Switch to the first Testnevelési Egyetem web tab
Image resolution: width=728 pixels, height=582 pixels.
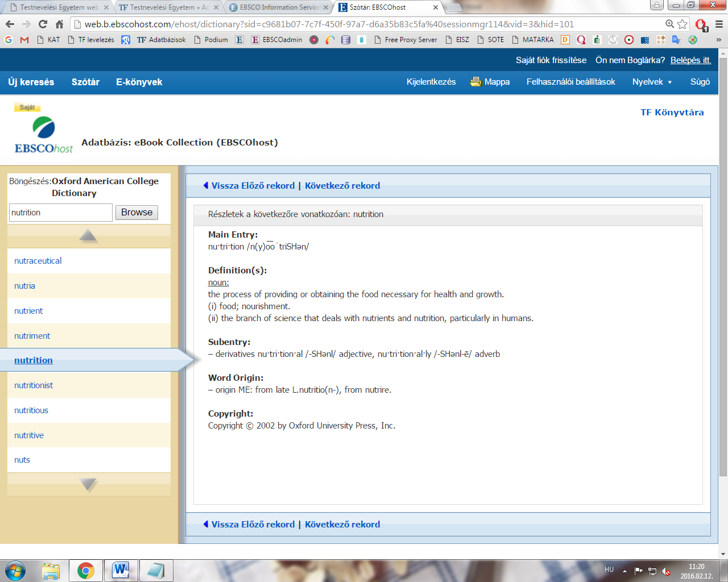click(60, 7)
